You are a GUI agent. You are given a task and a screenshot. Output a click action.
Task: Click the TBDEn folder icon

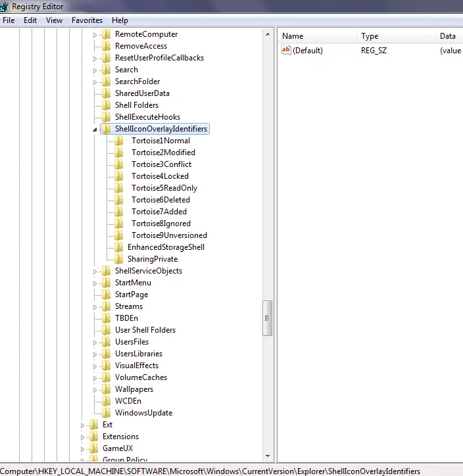coord(106,318)
